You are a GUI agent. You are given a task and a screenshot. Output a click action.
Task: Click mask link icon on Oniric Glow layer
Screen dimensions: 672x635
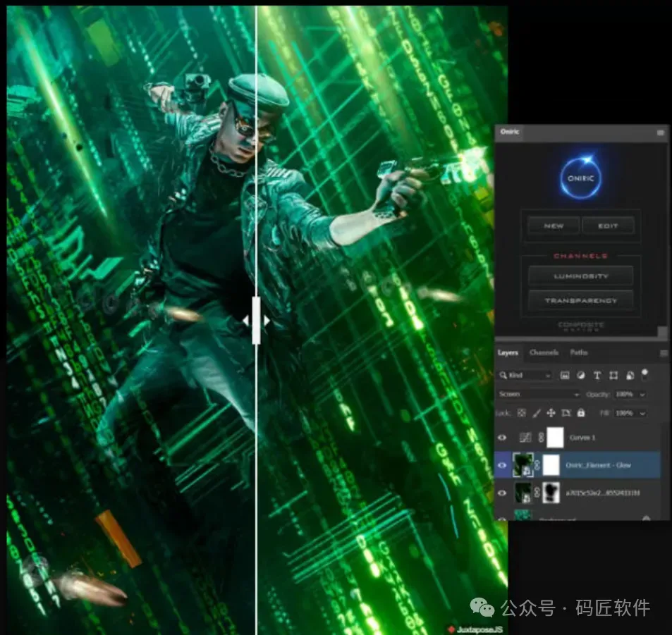tap(537, 465)
